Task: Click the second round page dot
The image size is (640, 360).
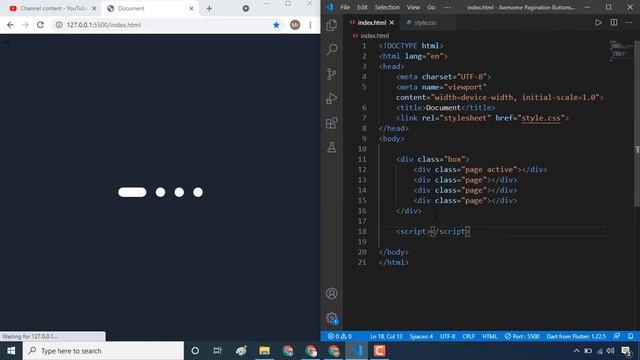Action: 179,192
